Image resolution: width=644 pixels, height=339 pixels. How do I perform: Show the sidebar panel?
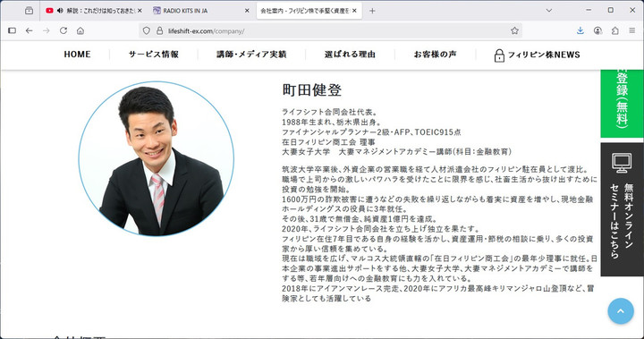pos(12,30)
